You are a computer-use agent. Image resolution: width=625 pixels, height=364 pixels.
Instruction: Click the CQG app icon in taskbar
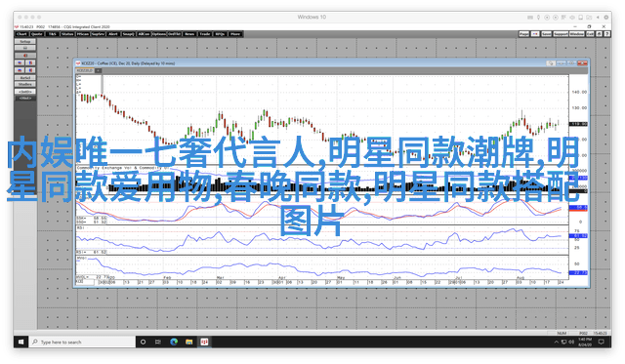(204, 342)
